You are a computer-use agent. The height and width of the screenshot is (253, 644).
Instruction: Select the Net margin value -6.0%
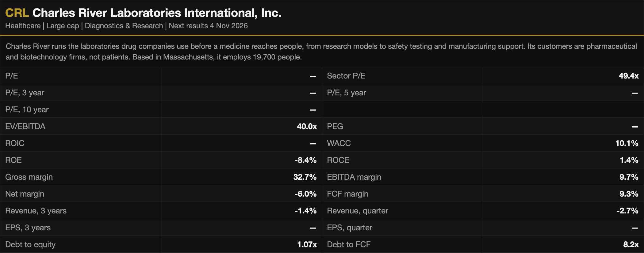(x=305, y=194)
